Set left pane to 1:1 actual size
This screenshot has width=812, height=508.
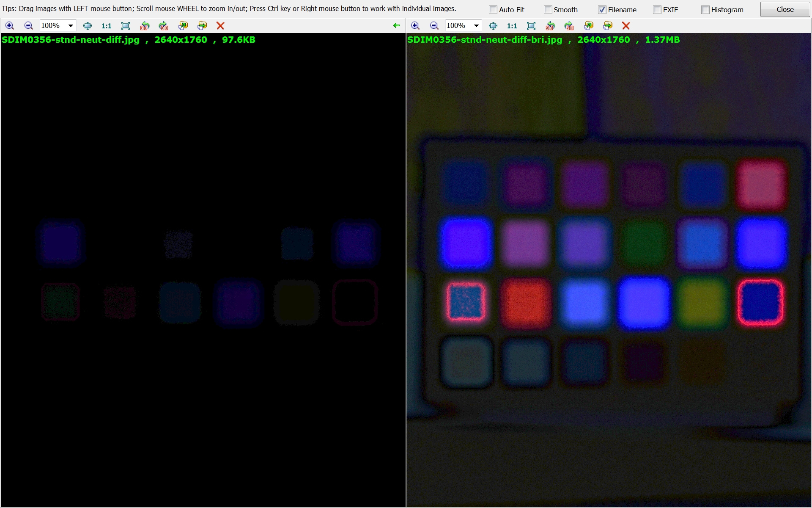[x=107, y=26]
